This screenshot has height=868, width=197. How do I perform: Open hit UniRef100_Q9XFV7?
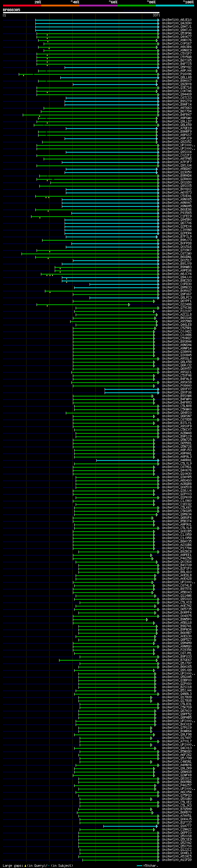[x=177, y=389]
